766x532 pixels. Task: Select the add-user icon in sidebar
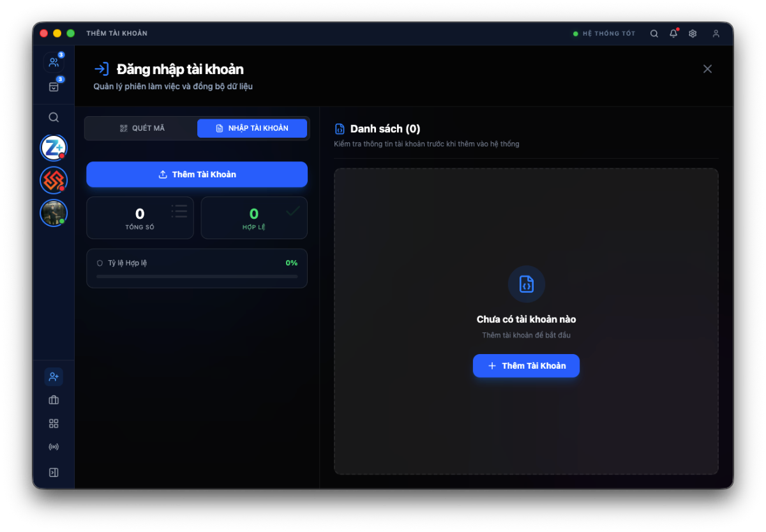coord(54,377)
